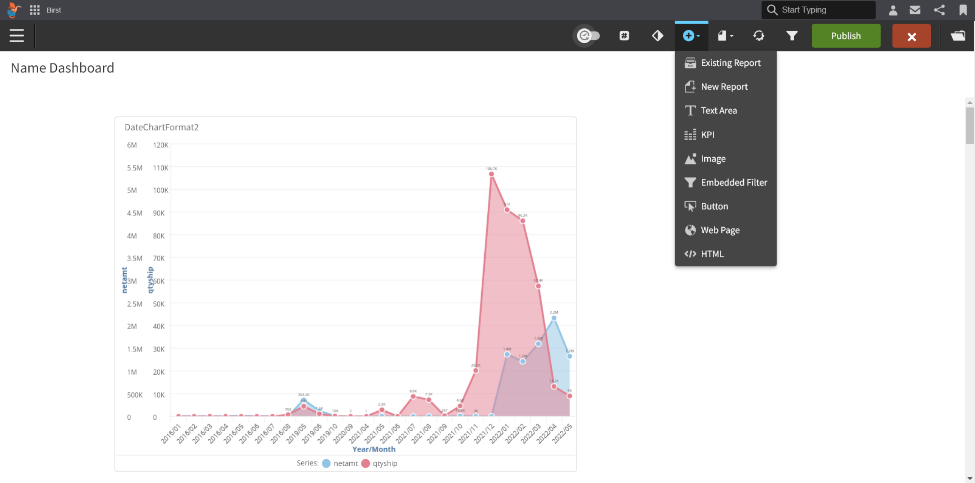Viewport: 975px width, 483px height.
Task: Toggle qtyship series in chart legend
Action: tap(384, 463)
